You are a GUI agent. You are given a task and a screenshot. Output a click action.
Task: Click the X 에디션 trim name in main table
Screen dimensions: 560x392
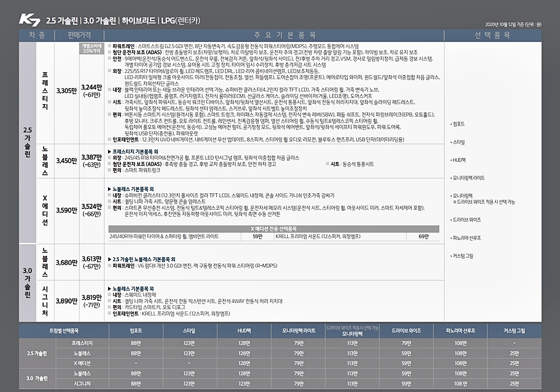click(x=45, y=210)
